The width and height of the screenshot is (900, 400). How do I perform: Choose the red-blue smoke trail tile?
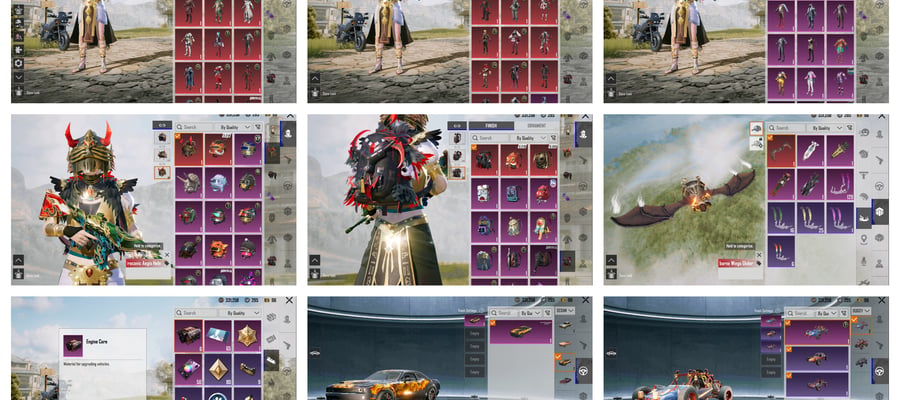[x=781, y=251]
